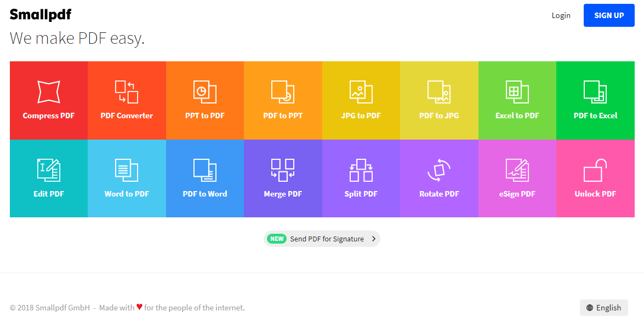
Task: Click Send PDF for Signature
Action: [322, 239]
